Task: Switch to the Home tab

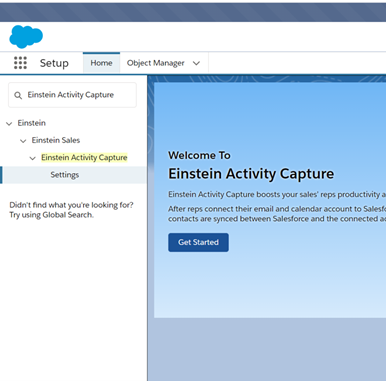Action: [101, 63]
